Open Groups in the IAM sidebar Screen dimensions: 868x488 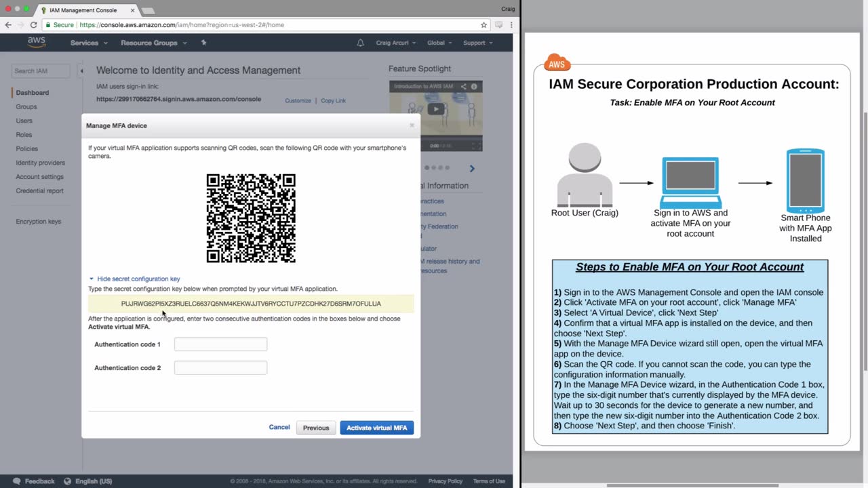click(x=26, y=107)
